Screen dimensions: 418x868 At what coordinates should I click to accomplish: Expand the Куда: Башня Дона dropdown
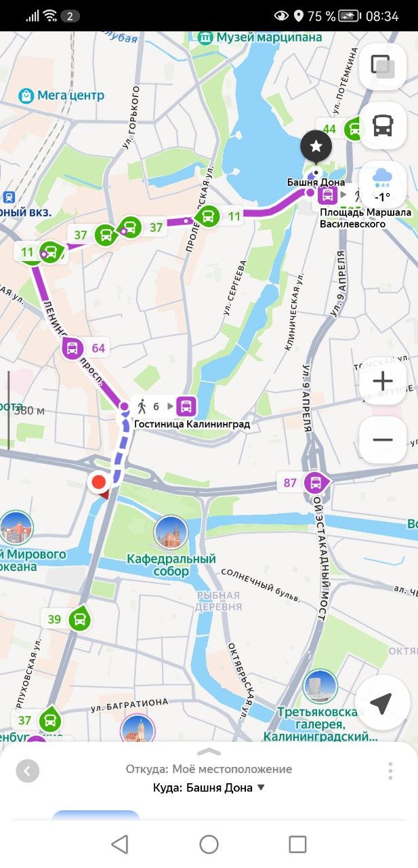click(x=209, y=787)
